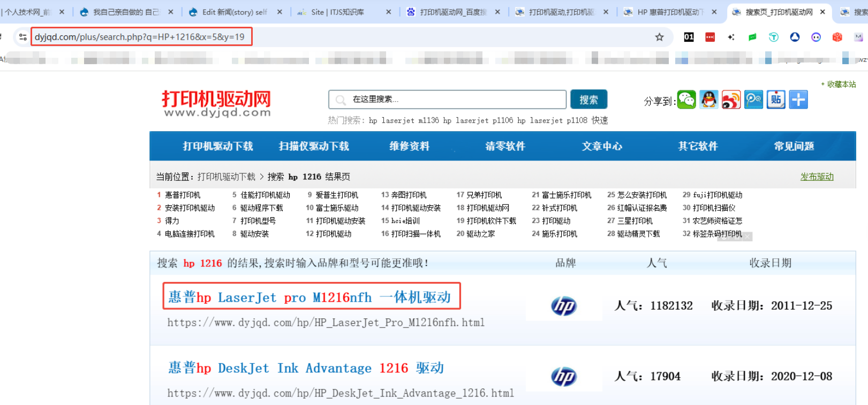Share the page to Sina Weibo

point(731,100)
